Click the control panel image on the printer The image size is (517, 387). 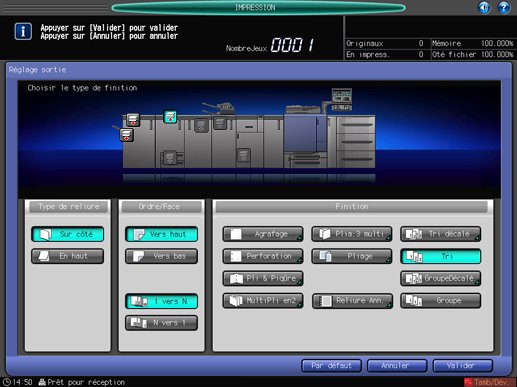pos(342,99)
